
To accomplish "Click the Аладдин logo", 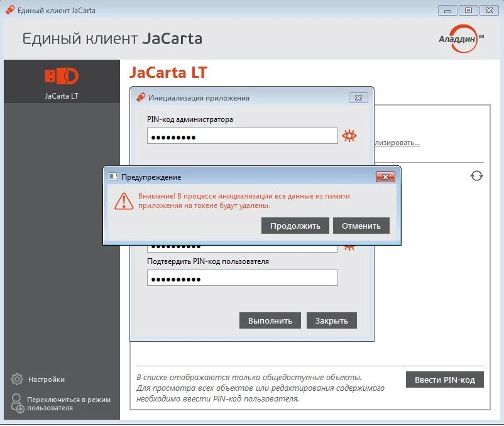I will tap(461, 39).
